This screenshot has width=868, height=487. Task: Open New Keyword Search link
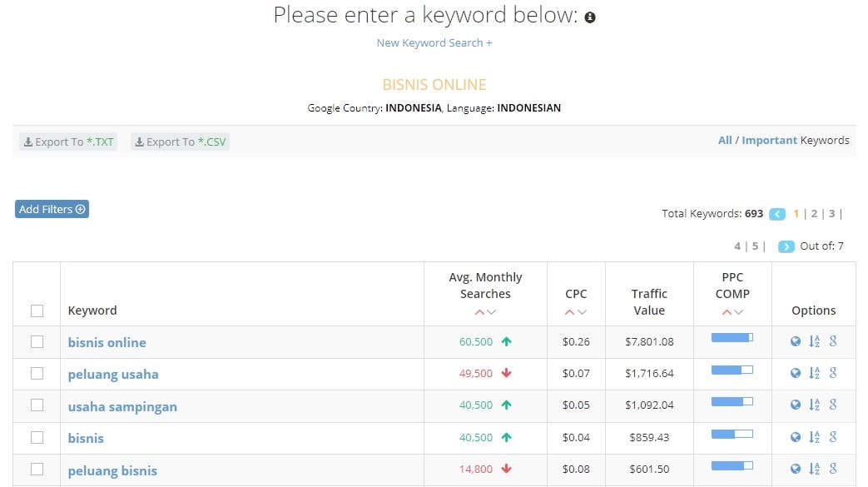pos(434,42)
